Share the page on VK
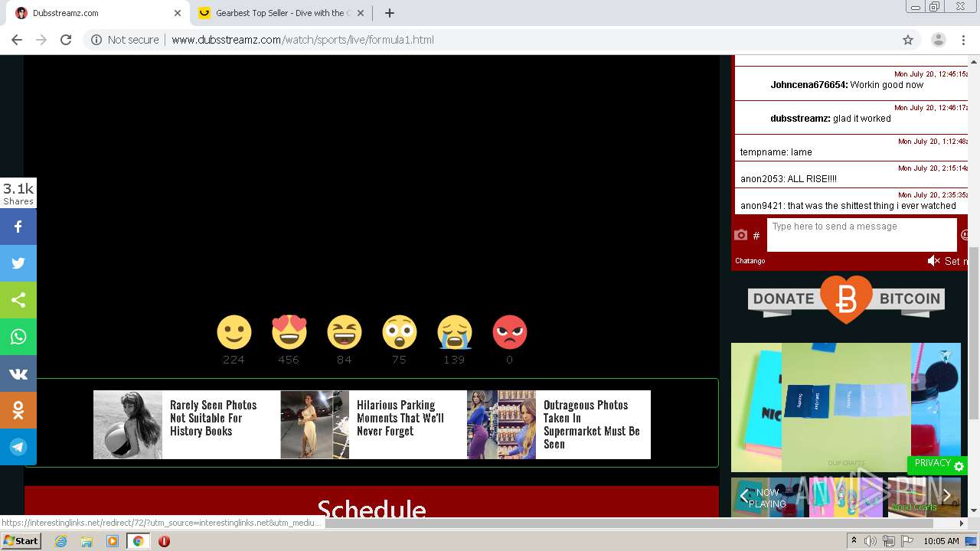Viewport: 980px width, 551px height. (x=18, y=373)
